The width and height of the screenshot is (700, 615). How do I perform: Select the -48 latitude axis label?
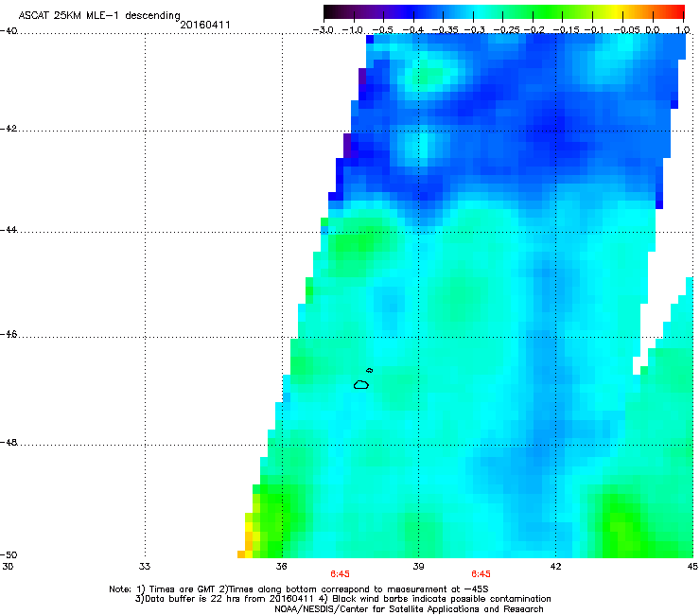coord(8,443)
